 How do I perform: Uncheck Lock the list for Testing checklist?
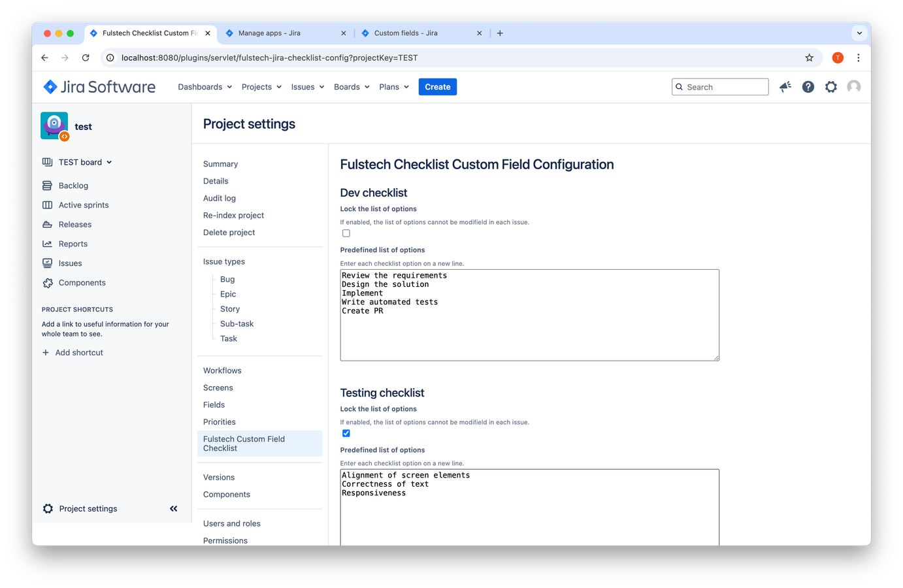(x=346, y=433)
